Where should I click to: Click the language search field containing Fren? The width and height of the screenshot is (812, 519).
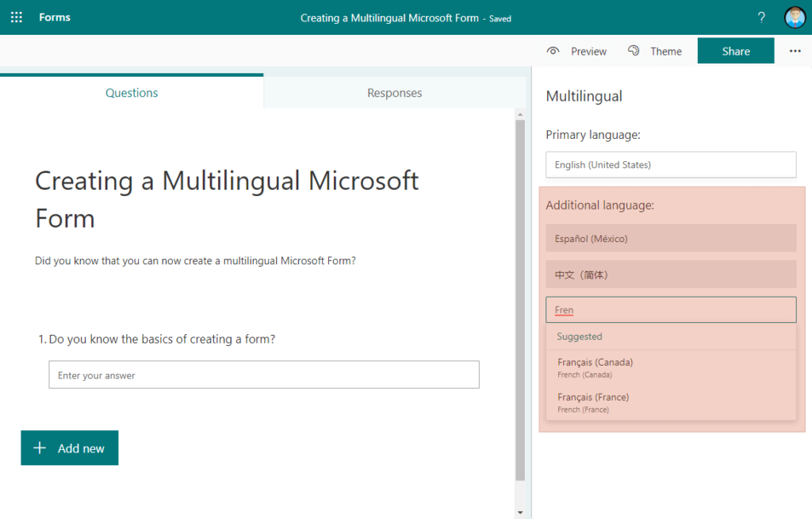click(x=671, y=309)
